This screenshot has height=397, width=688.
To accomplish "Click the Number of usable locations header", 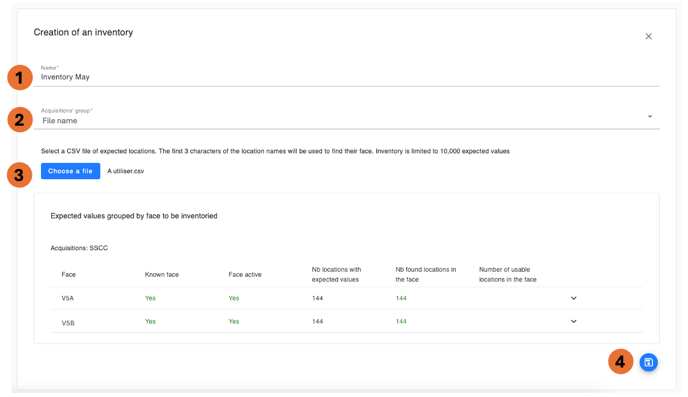I will tap(507, 275).
